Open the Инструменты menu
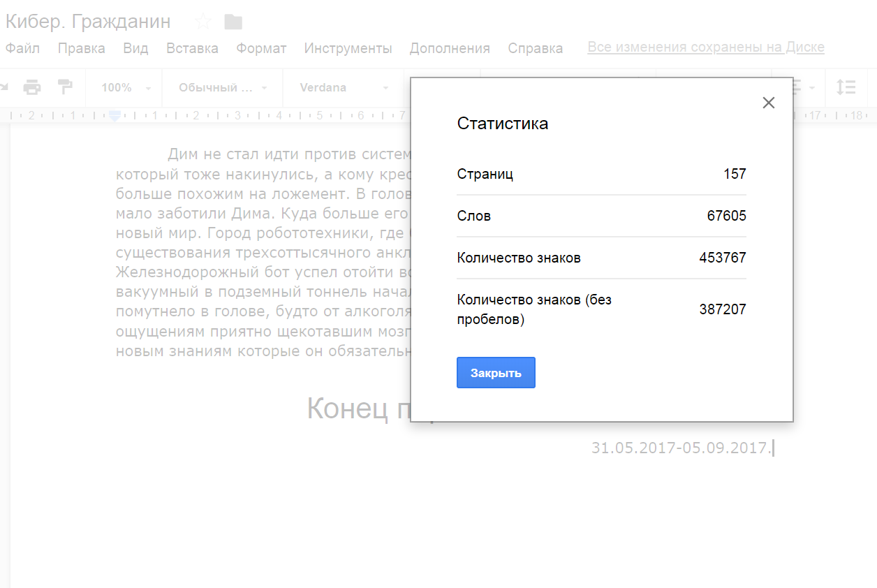The height and width of the screenshot is (588, 877). [348, 48]
